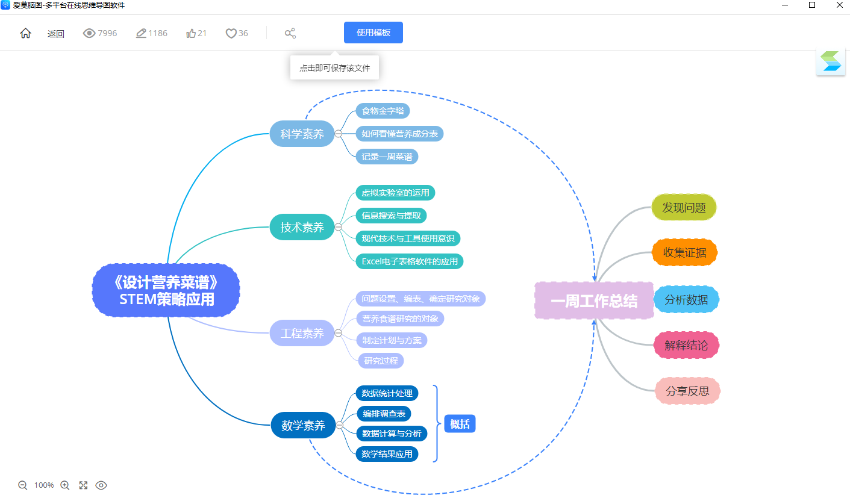Click the 虚拟实验室的运用 node
Image resolution: width=850 pixels, height=504 pixels.
pos(395,193)
